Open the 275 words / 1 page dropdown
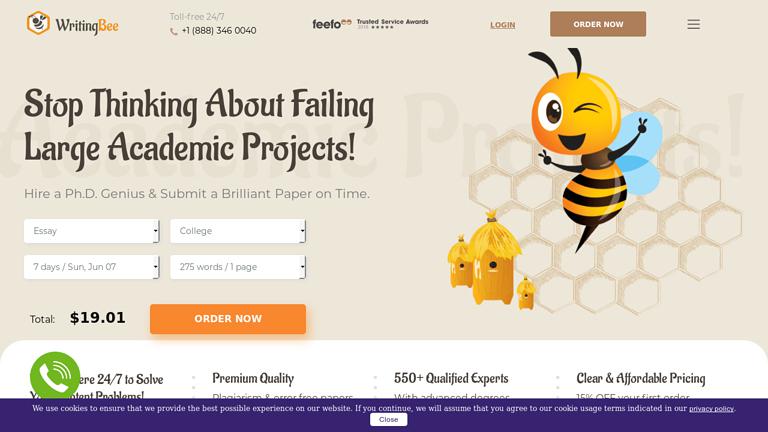Viewport: 768px width, 432px height. (x=238, y=267)
